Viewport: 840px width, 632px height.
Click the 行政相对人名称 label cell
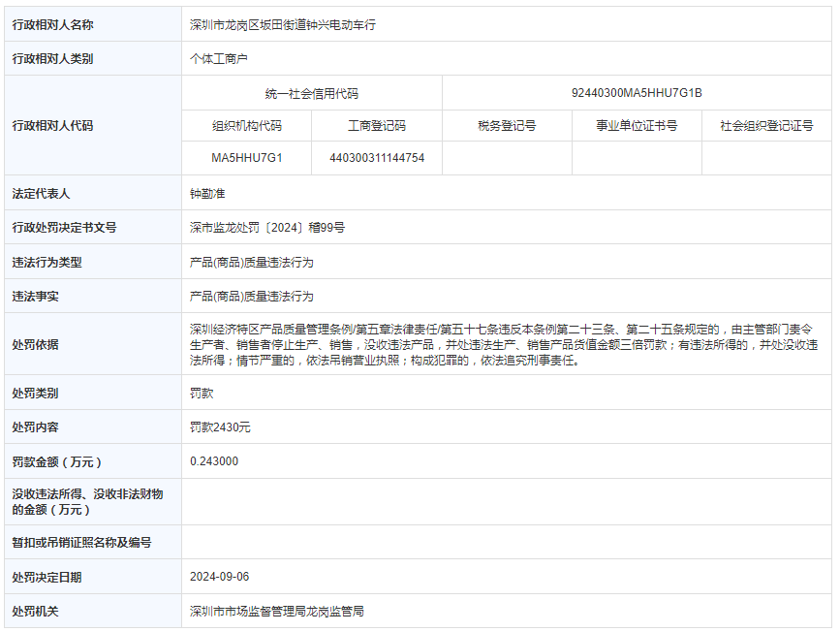pos(93,24)
